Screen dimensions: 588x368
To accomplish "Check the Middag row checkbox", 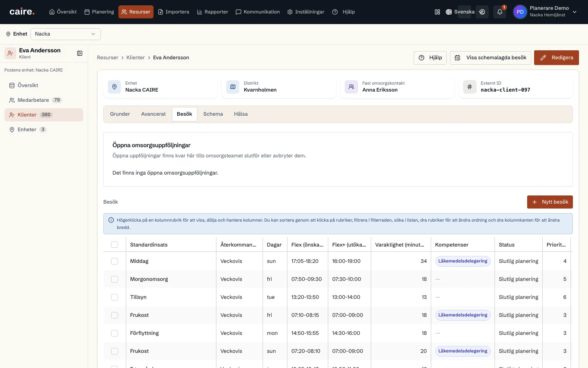I will point(114,261).
